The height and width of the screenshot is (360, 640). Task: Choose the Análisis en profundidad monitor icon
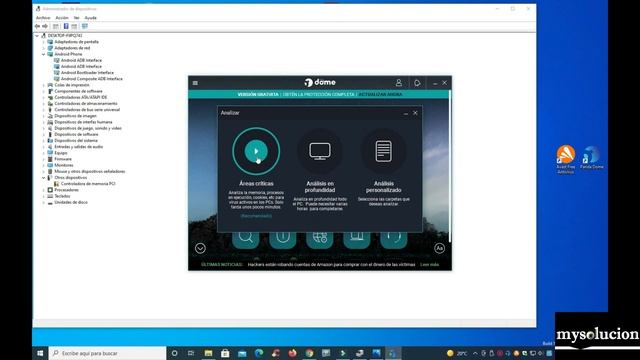click(320, 151)
